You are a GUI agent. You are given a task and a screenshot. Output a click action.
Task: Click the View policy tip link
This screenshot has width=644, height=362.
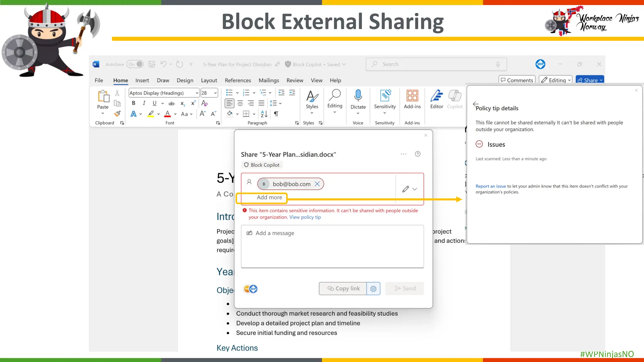coord(305,217)
